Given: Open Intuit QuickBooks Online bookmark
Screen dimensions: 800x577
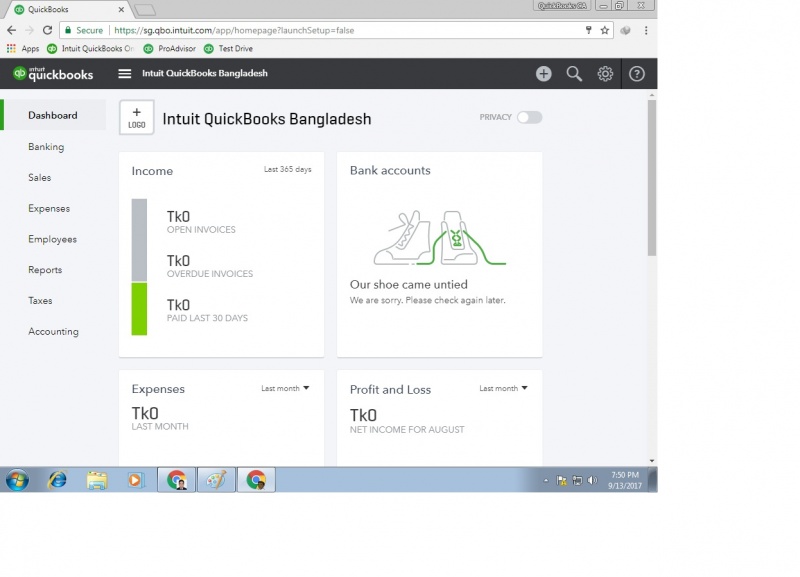Looking at the screenshot, I should coord(90,48).
